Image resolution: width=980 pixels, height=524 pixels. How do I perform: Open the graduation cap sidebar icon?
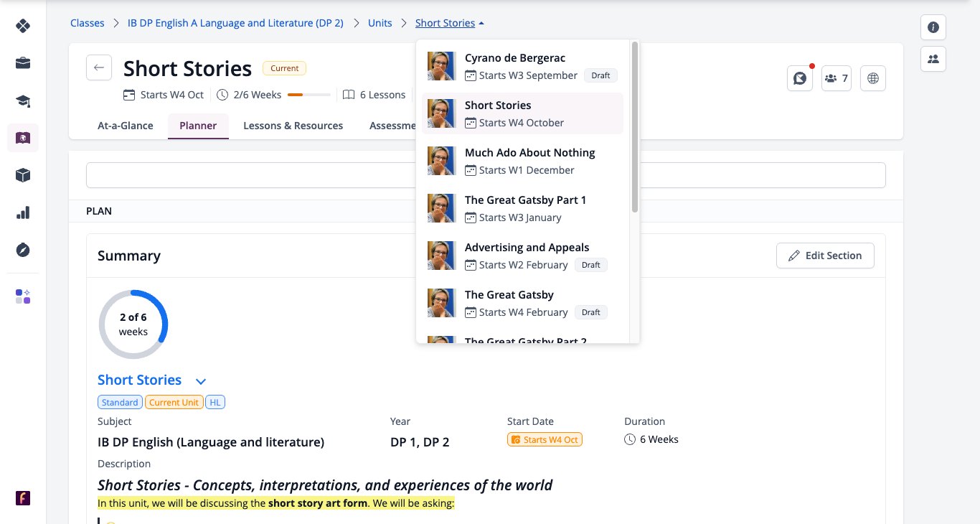coord(23,100)
